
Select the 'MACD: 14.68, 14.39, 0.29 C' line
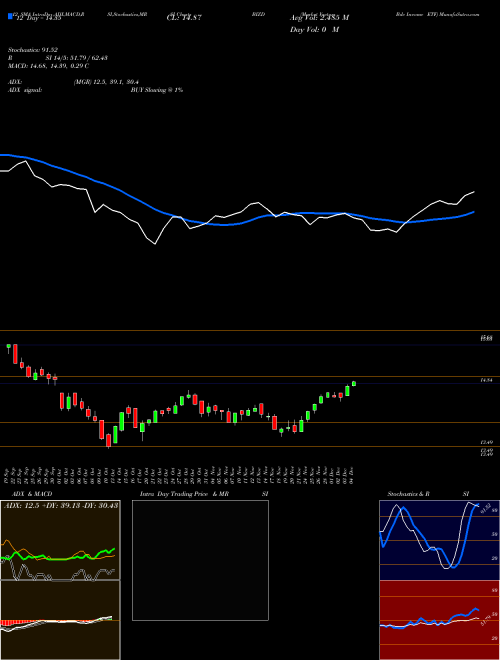(48, 66)
